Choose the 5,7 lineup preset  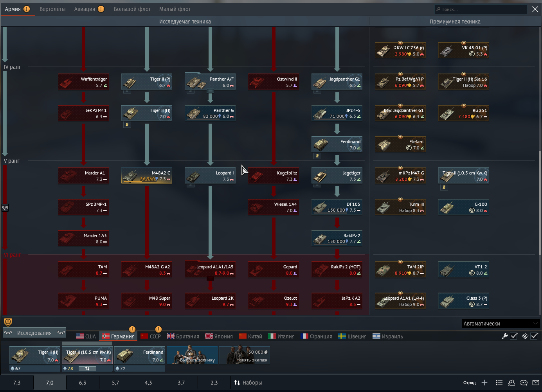click(115, 383)
